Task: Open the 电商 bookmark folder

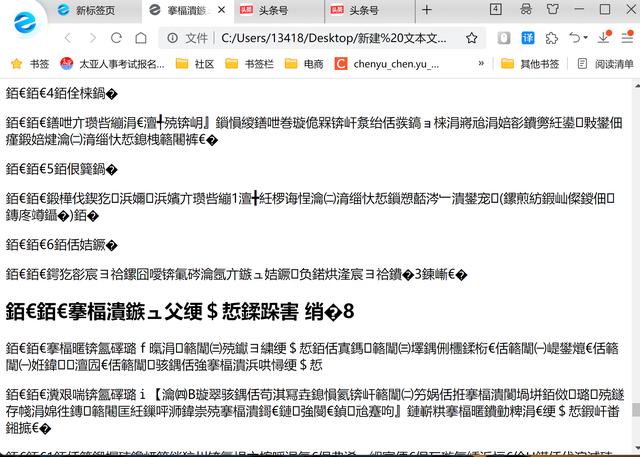Action: pos(304,64)
